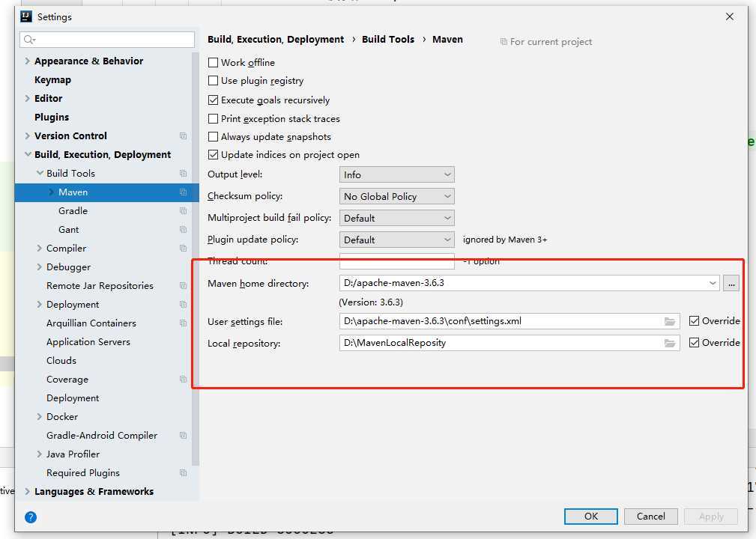The height and width of the screenshot is (539, 756).
Task: Expand the Maven tree node arrow
Action: [51, 192]
